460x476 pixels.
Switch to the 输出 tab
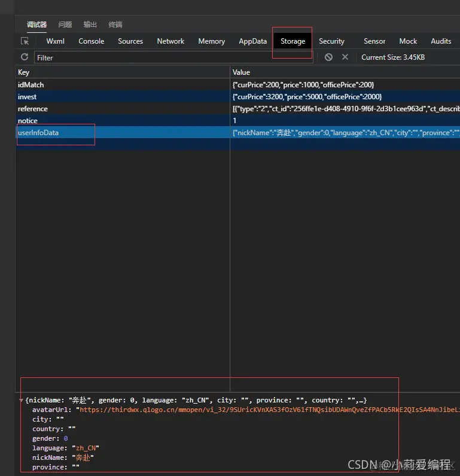[x=90, y=25]
